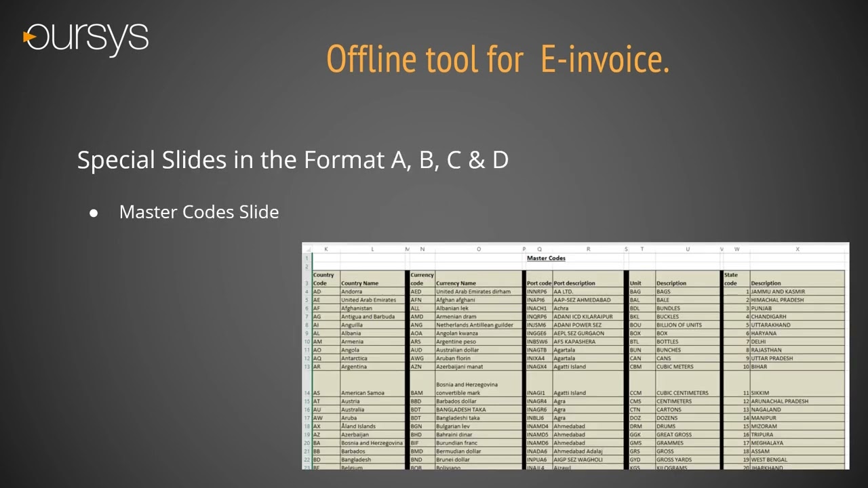This screenshot has width=868, height=488.
Task: Select the 'Netherlands Antillean guilder' cell
Action: coord(479,325)
